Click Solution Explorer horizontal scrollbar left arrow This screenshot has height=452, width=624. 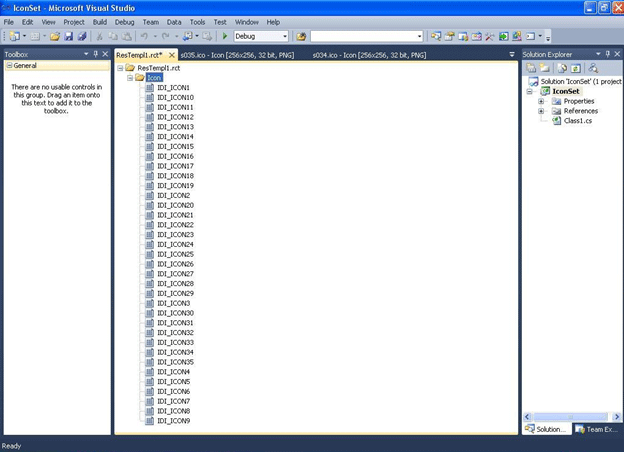(x=527, y=417)
